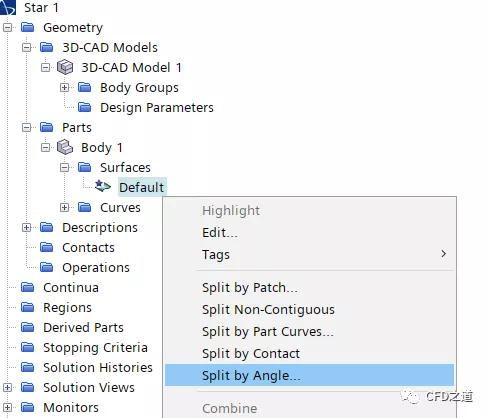Expand the Monitors node
This screenshot has height=418, width=488.
pyautogui.click(x=7, y=407)
